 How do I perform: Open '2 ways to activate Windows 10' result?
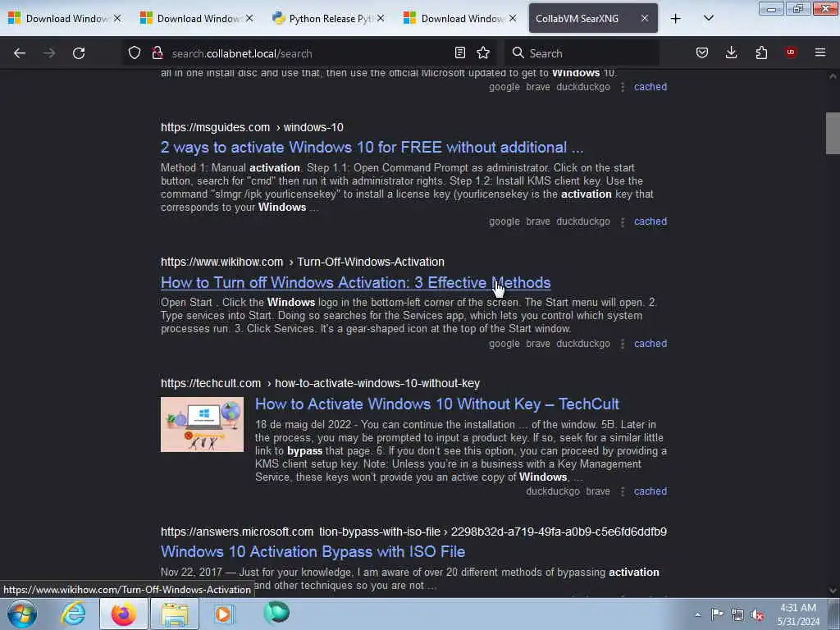tap(372, 148)
